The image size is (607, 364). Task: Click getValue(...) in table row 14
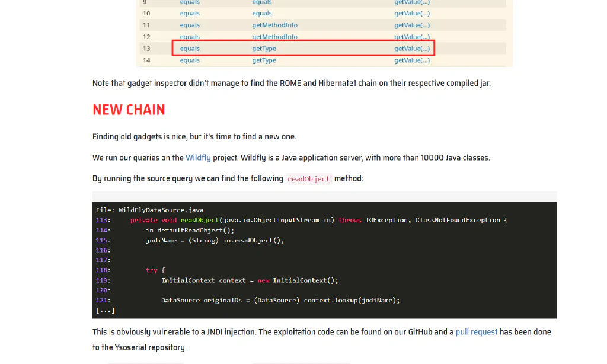412,60
